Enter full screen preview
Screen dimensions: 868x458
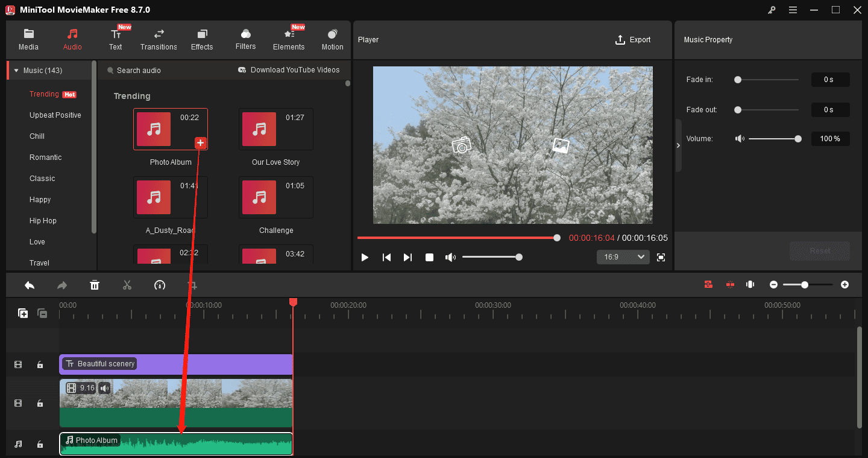coord(661,257)
